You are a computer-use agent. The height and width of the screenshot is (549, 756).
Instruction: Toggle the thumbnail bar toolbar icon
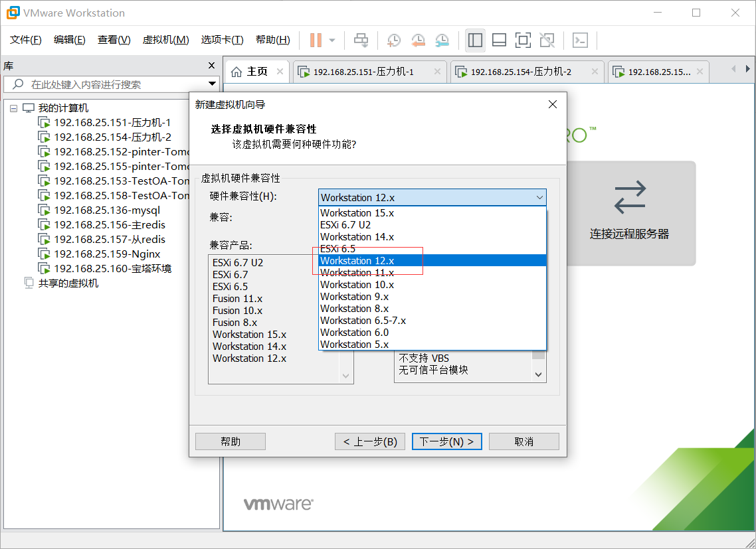pyautogui.click(x=499, y=40)
